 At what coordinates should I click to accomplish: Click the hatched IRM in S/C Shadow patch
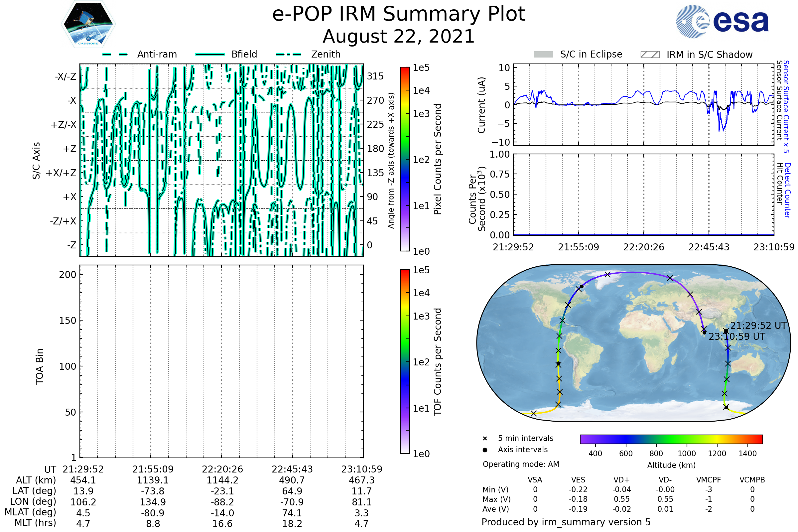pyautogui.click(x=650, y=55)
